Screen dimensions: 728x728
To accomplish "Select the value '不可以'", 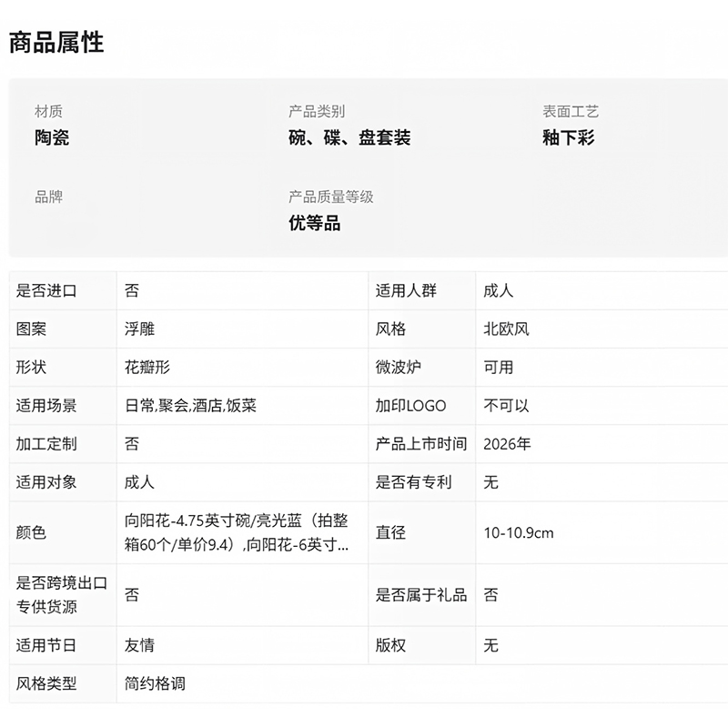I will [506, 406].
